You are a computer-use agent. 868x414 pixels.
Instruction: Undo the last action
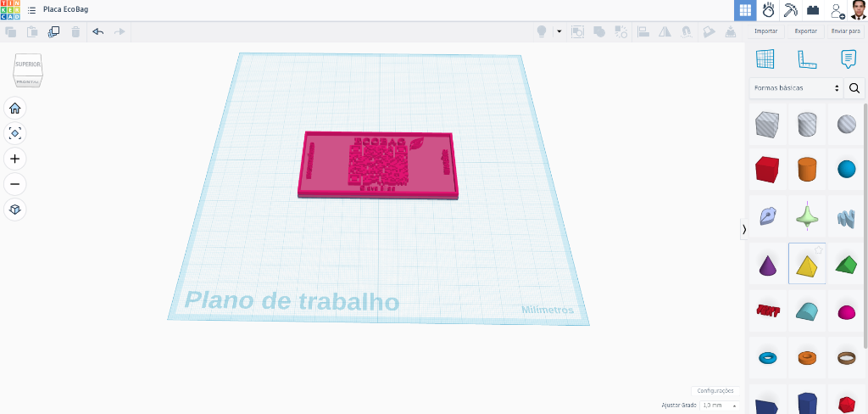point(98,32)
